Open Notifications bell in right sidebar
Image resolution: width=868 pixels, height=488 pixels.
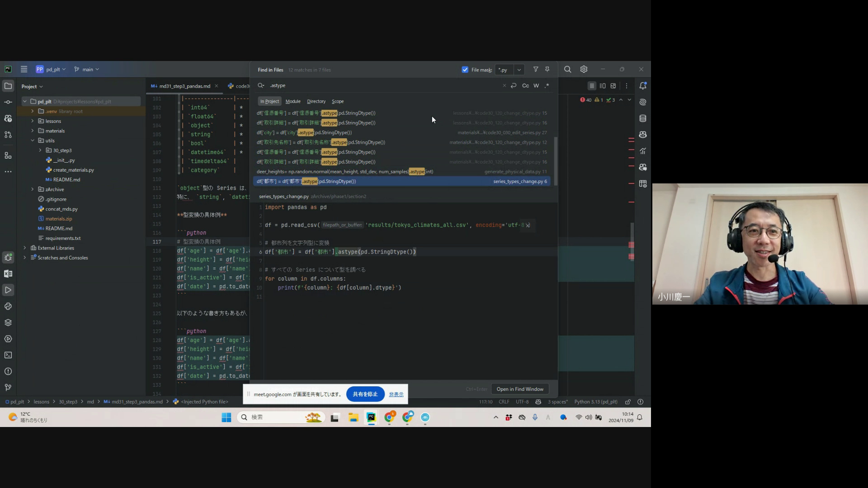pyautogui.click(x=643, y=86)
